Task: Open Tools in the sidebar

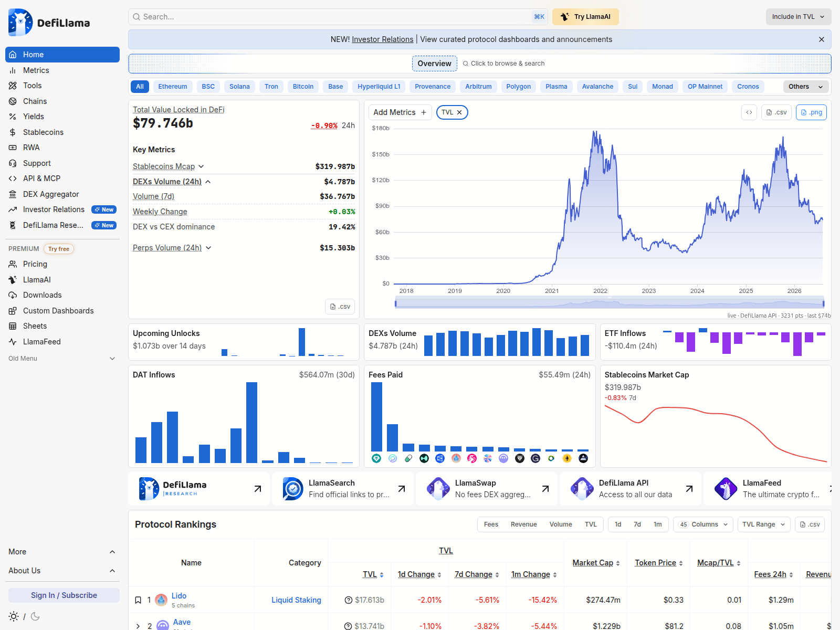Action: (x=62, y=86)
